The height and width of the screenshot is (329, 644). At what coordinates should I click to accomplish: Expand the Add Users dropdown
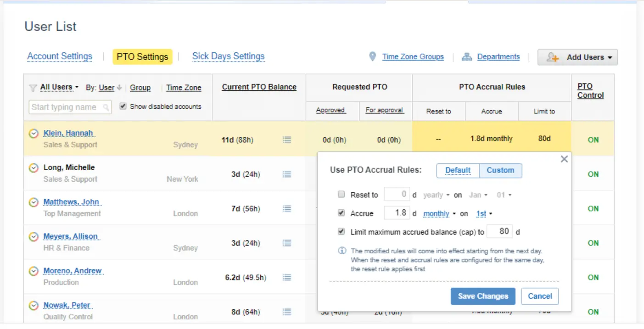pos(577,57)
